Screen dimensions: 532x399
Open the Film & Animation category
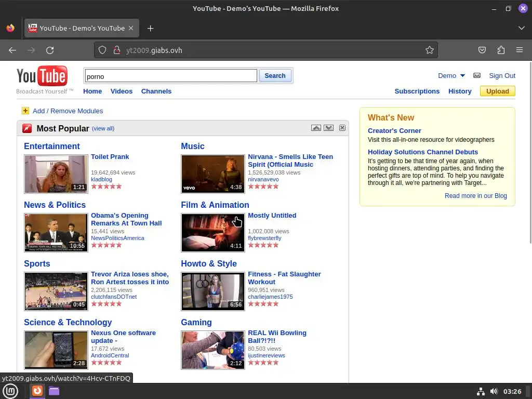(x=215, y=205)
